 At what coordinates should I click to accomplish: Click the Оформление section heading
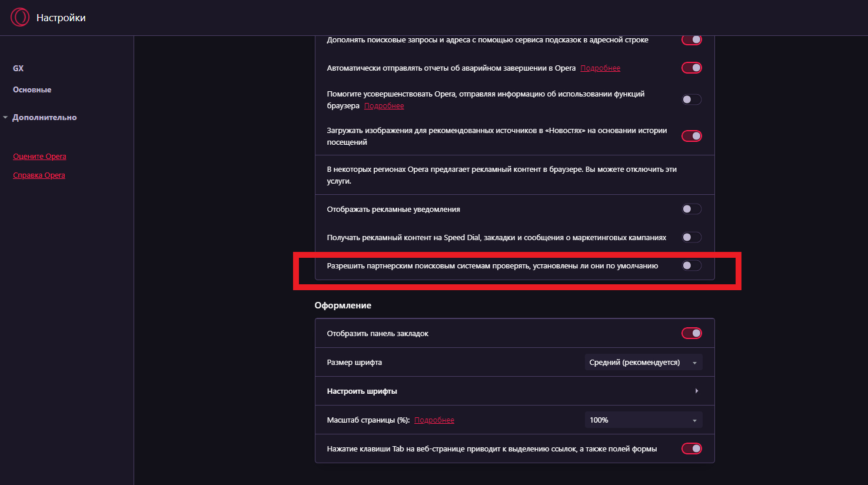pyautogui.click(x=343, y=305)
